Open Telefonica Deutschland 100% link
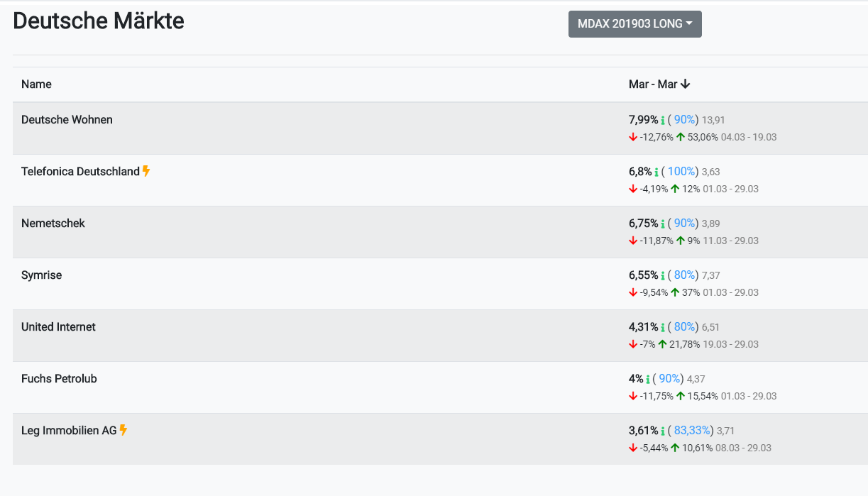This screenshot has height=496, width=868. tap(681, 172)
